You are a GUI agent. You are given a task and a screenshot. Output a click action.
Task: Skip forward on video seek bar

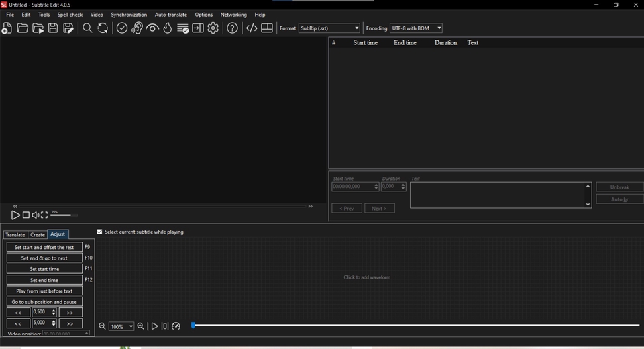coord(311,206)
